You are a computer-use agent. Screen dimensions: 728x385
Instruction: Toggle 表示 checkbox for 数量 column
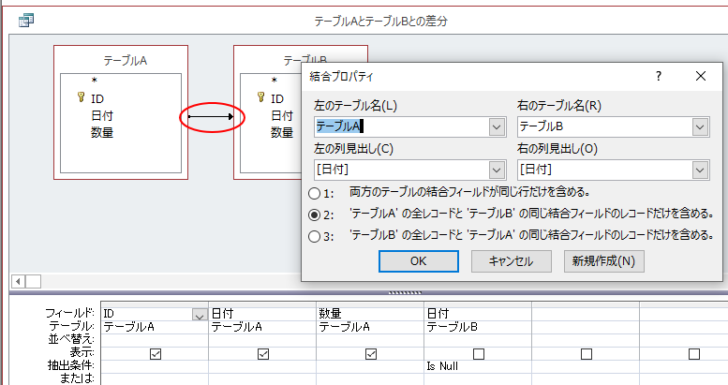coord(371,354)
